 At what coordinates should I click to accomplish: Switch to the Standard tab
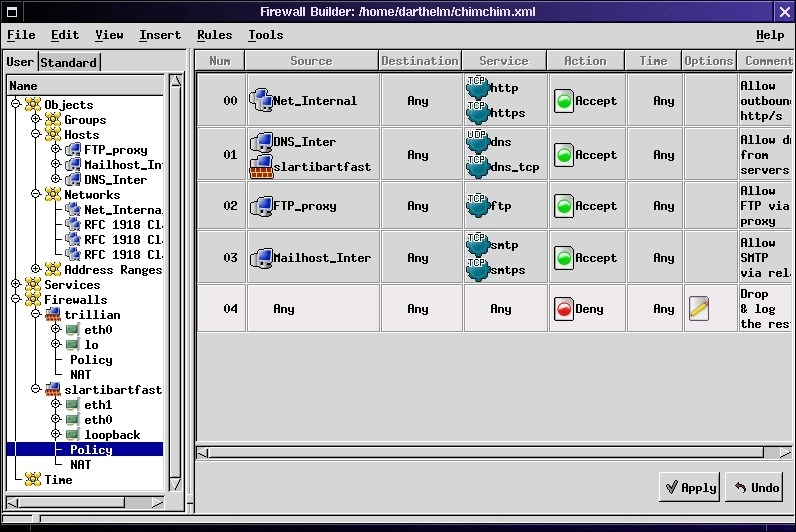point(69,62)
